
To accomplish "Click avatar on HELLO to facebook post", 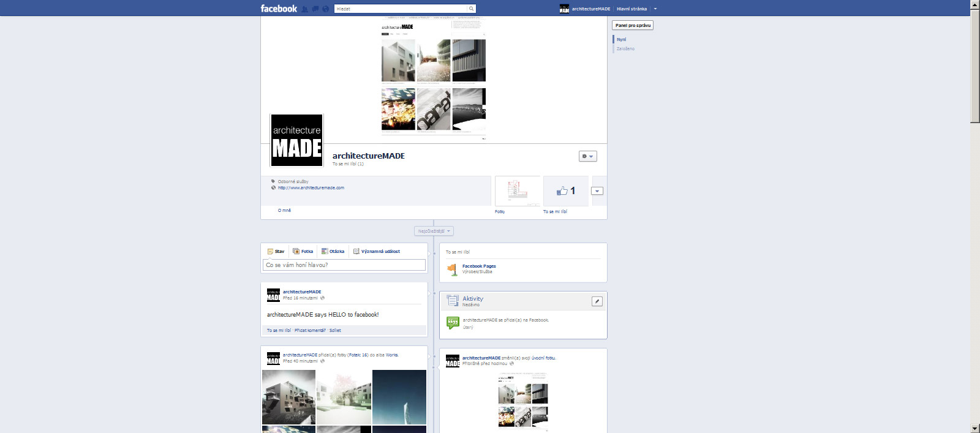I will tap(273, 295).
